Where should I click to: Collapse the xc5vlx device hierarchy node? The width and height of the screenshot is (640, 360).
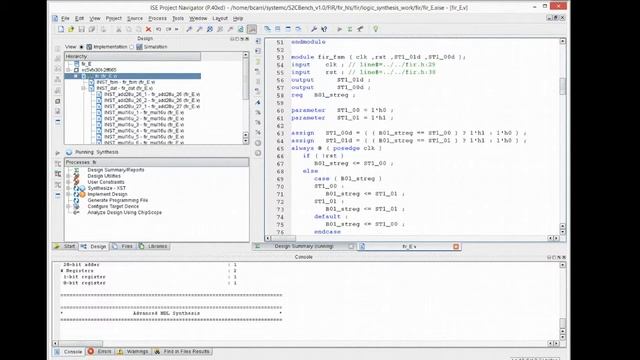(x=69, y=70)
